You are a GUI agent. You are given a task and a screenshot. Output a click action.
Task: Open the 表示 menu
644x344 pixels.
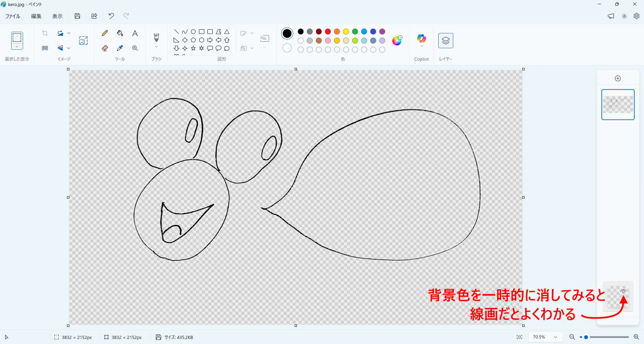(57, 16)
